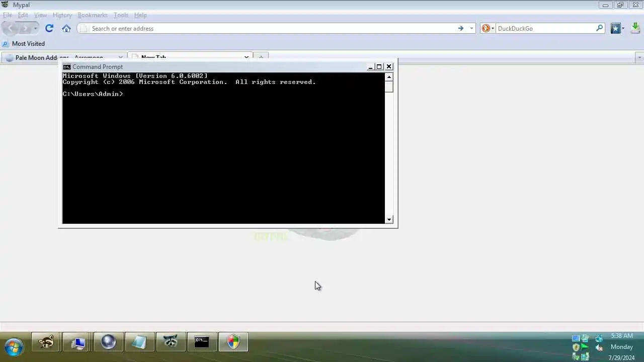Open the address bar history dropdown

[471, 28]
